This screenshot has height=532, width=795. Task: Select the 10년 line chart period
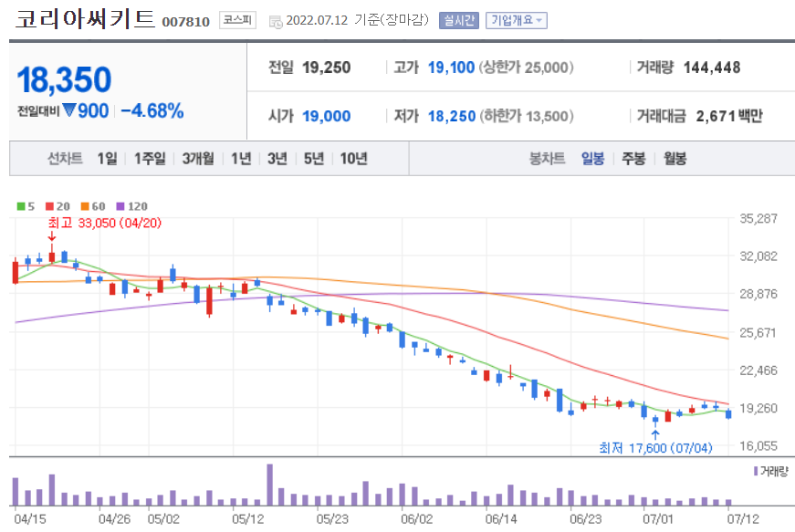coord(353,159)
